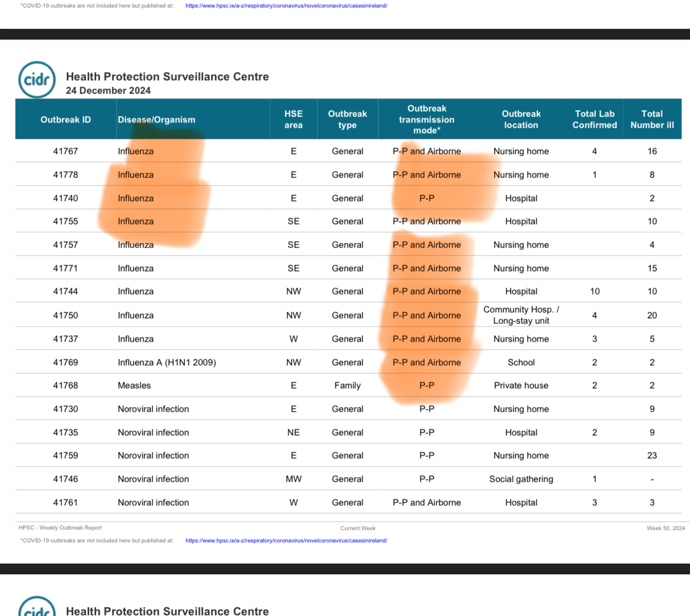This screenshot has height=616, width=690.
Task: Click the Week 50, 2024 footer text
Action: 665,528
